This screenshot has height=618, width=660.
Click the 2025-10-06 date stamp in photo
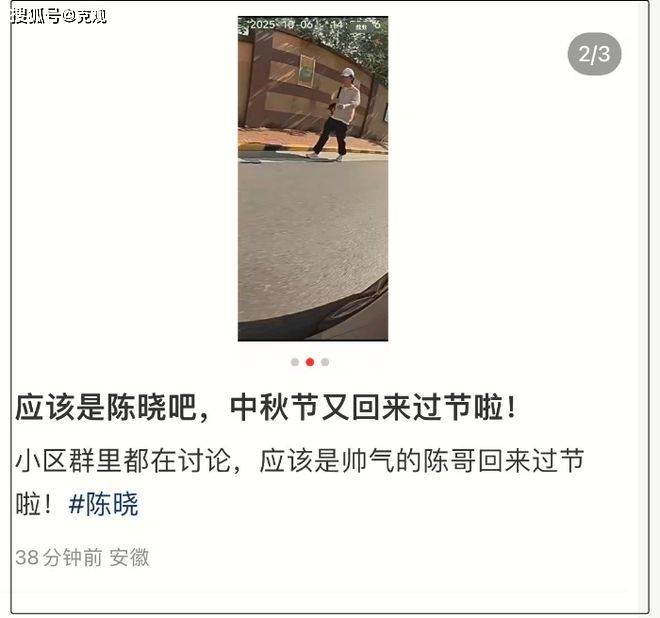281,24
